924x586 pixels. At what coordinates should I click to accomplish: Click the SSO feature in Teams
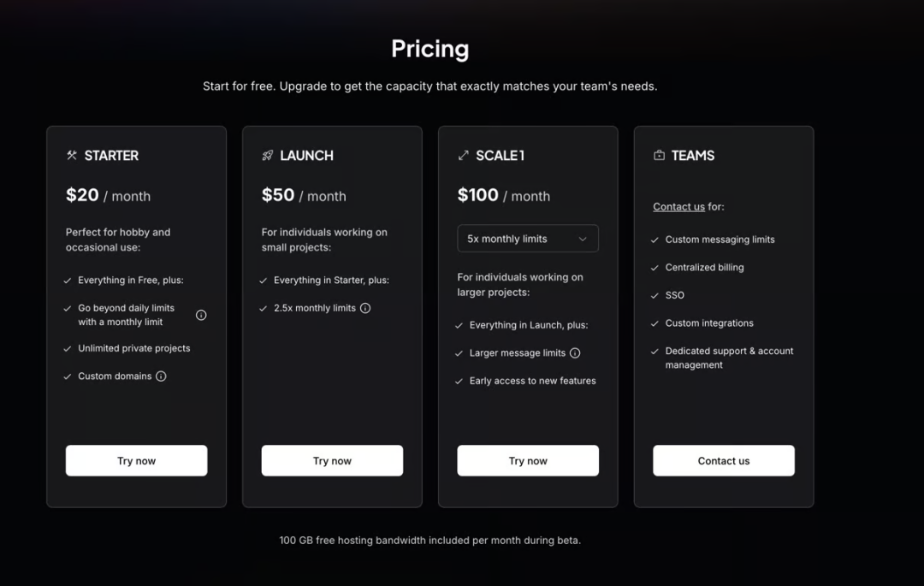[x=675, y=295]
